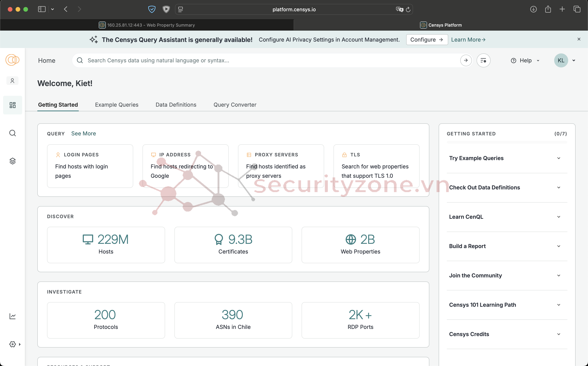Open a new tab with plus icon
The image size is (588, 366).
[562, 9]
